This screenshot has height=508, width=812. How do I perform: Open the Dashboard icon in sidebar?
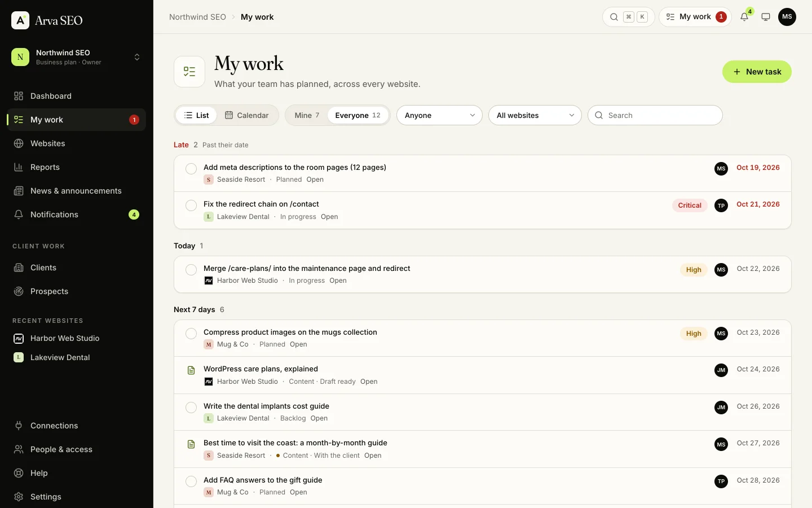coord(19,96)
